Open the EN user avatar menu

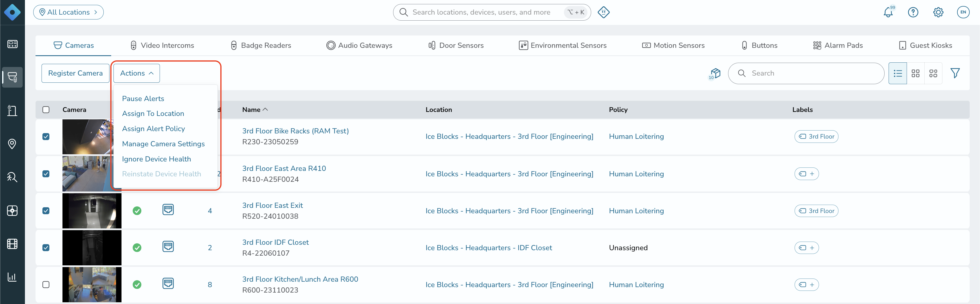pyautogui.click(x=963, y=12)
